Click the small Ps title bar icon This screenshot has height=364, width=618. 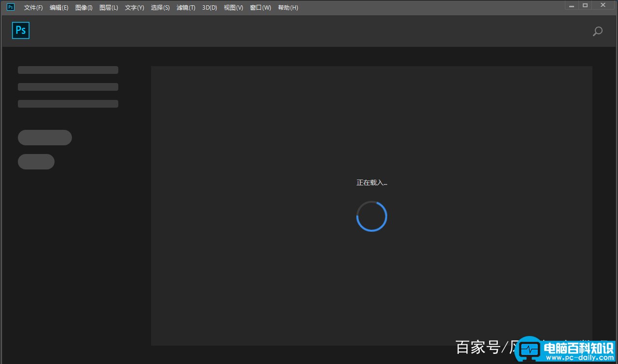[x=11, y=7]
